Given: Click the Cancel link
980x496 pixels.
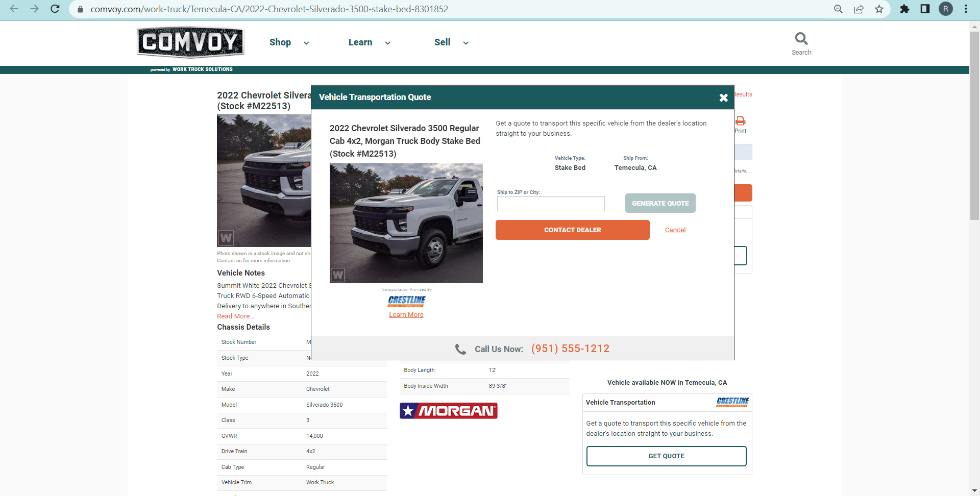Looking at the screenshot, I should click(675, 230).
